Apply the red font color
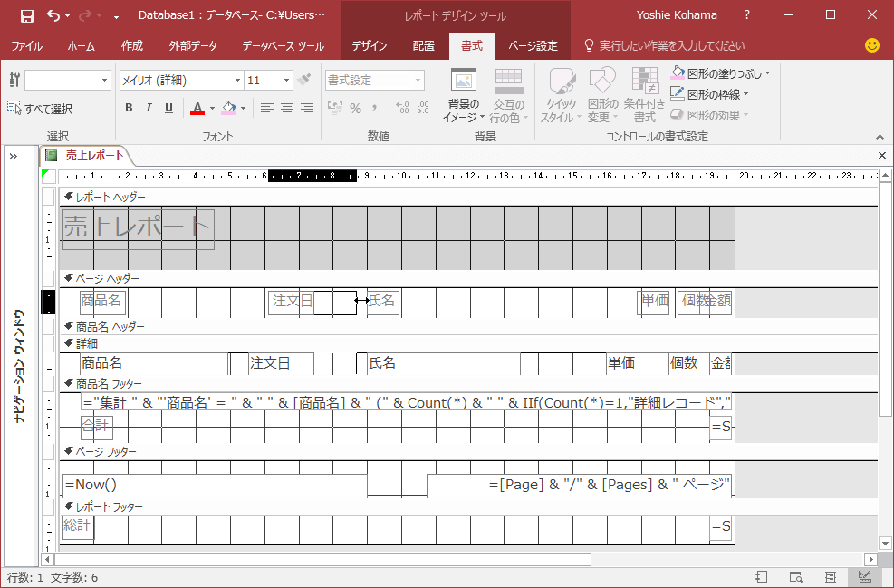The height and width of the screenshot is (588, 894). pos(197,108)
